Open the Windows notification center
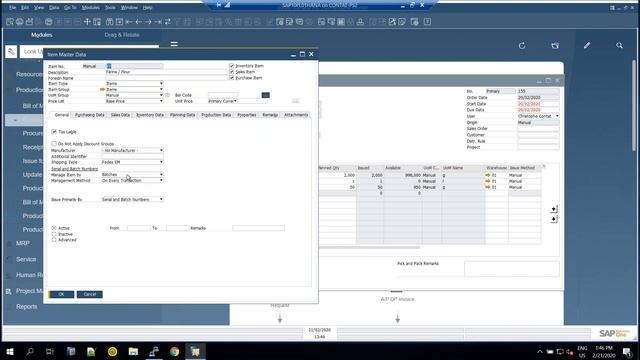Viewport: 640px width, 360px height. 627,351
